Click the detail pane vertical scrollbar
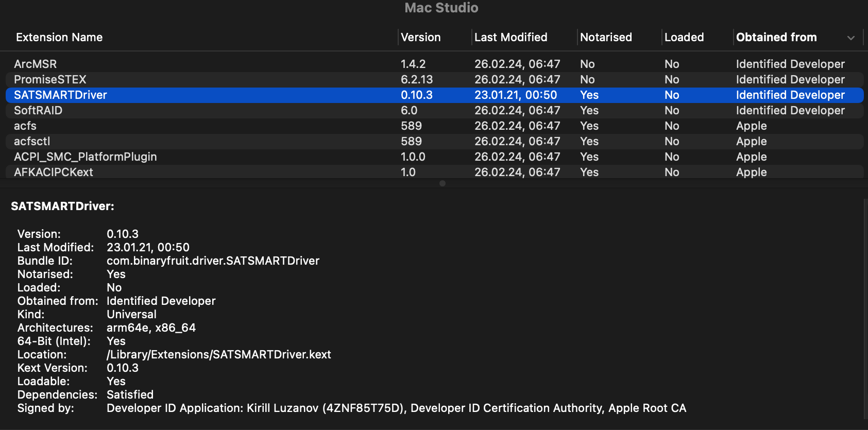Image resolution: width=868 pixels, height=430 pixels. pyautogui.click(x=865, y=309)
